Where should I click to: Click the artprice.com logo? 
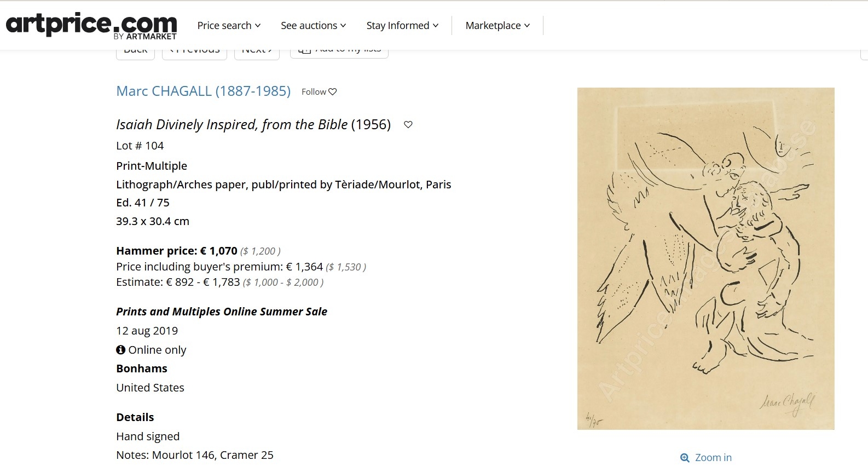pos(91,26)
